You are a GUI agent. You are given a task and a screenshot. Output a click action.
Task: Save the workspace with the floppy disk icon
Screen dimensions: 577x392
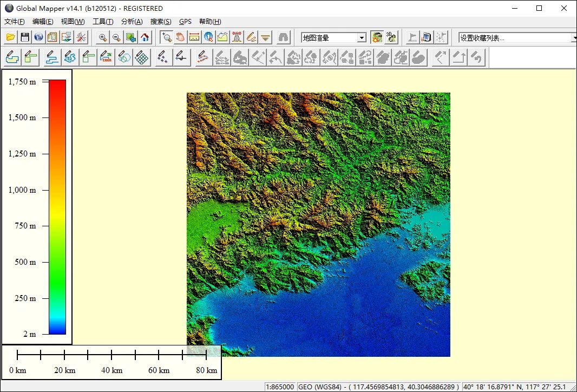click(25, 37)
